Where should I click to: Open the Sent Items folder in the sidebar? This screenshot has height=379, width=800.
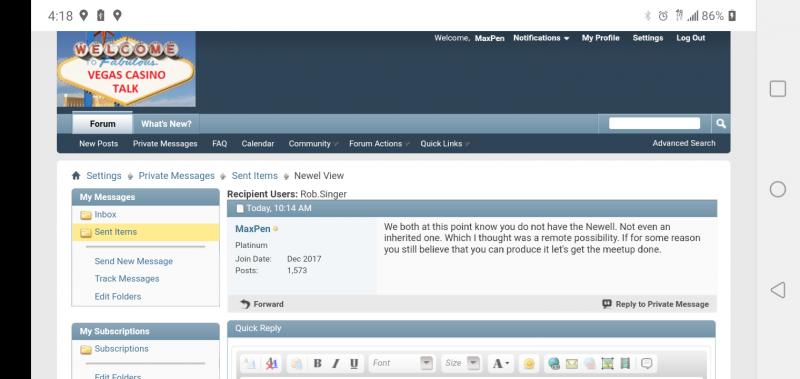click(x=116, y=232)
